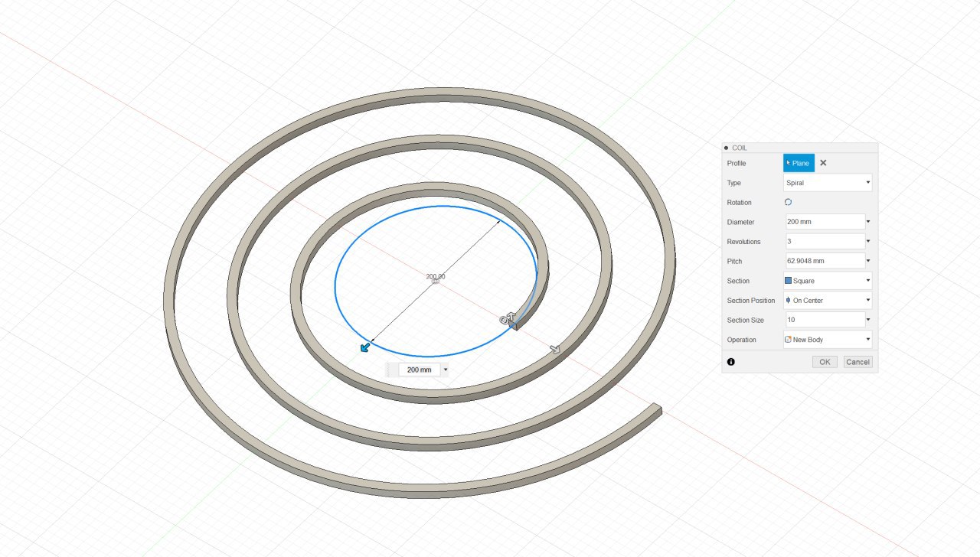This screenshot has width=980, height=557.
Task: Click the 200.00 dimension label on canvas
Action: click(x=436, y=276)
